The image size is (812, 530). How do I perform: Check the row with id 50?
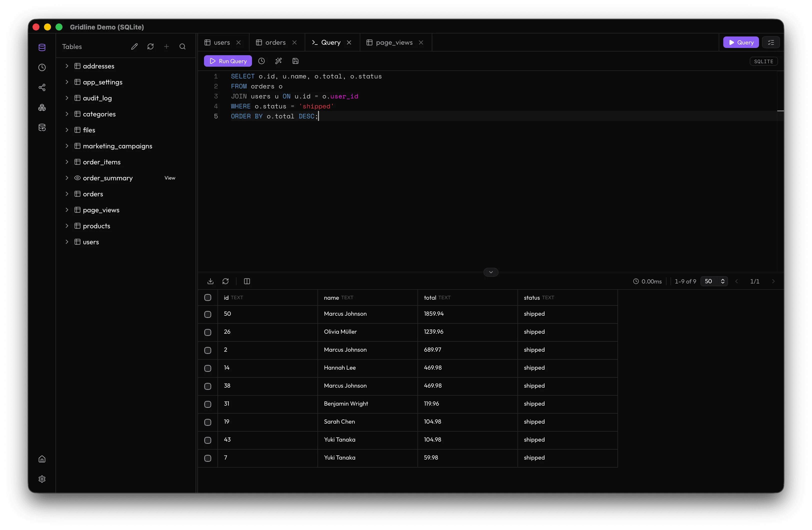pos(208,314)
